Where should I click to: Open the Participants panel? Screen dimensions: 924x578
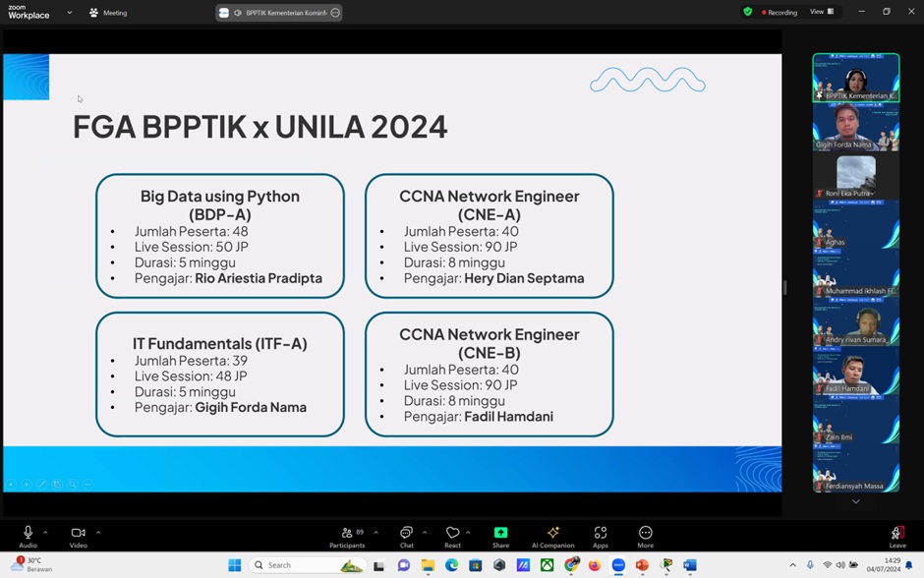346,536
